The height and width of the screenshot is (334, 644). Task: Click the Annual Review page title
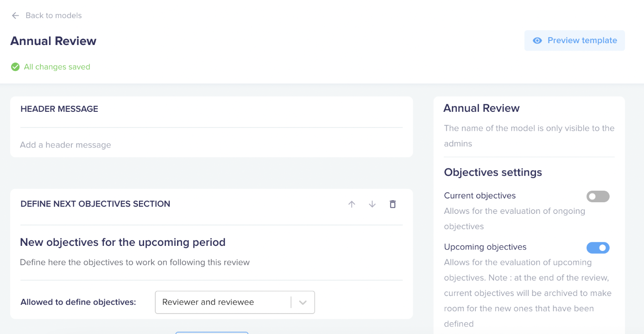click(53, 41)
